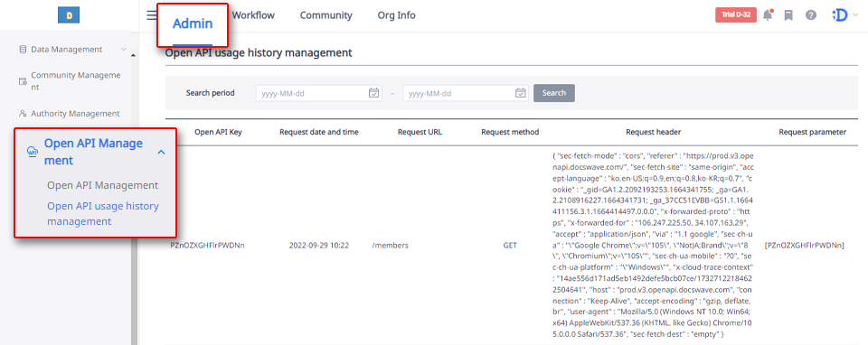Switch to the Org Info tab
This screenshot has width=868, height=345.
tap(396, 15)
